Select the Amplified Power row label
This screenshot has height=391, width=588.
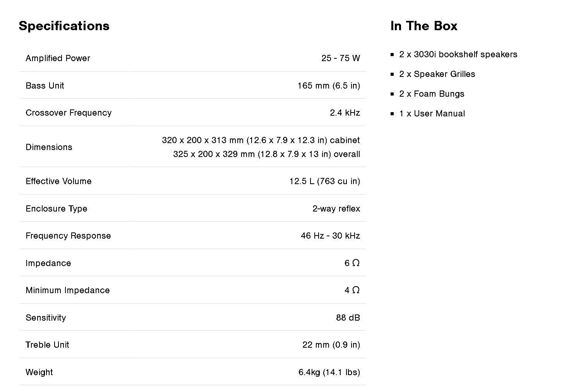pos(58,58)
